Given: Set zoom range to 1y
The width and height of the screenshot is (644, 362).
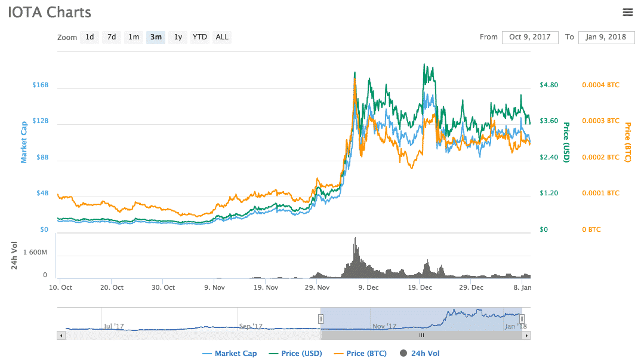Looking at the screenshot, I should pos(178,37).
